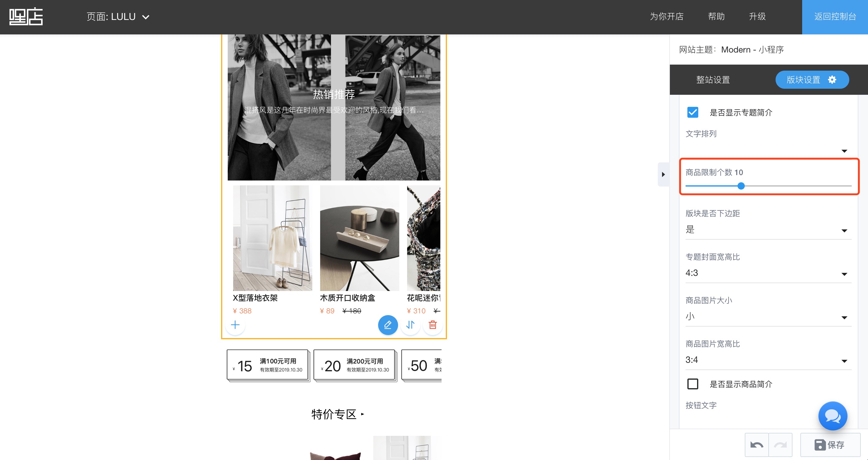Click the reorder arrows icon
This screenshot has width=868, height=460.
(410, 325)
